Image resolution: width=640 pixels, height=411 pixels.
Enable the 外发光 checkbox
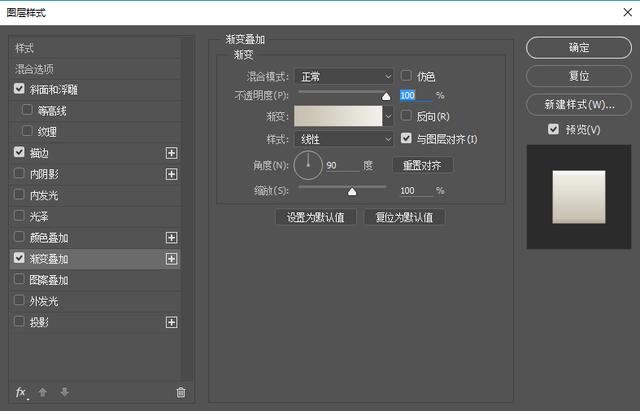[19, 300]
